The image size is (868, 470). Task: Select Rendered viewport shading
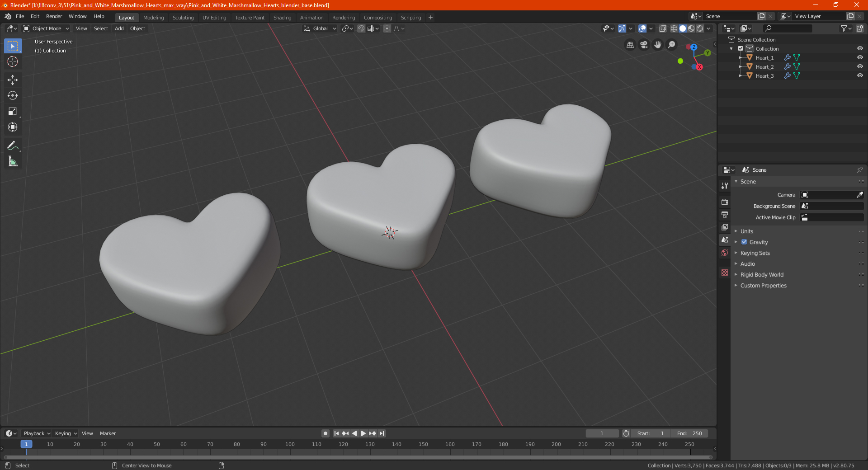click(x=700, y=28)
